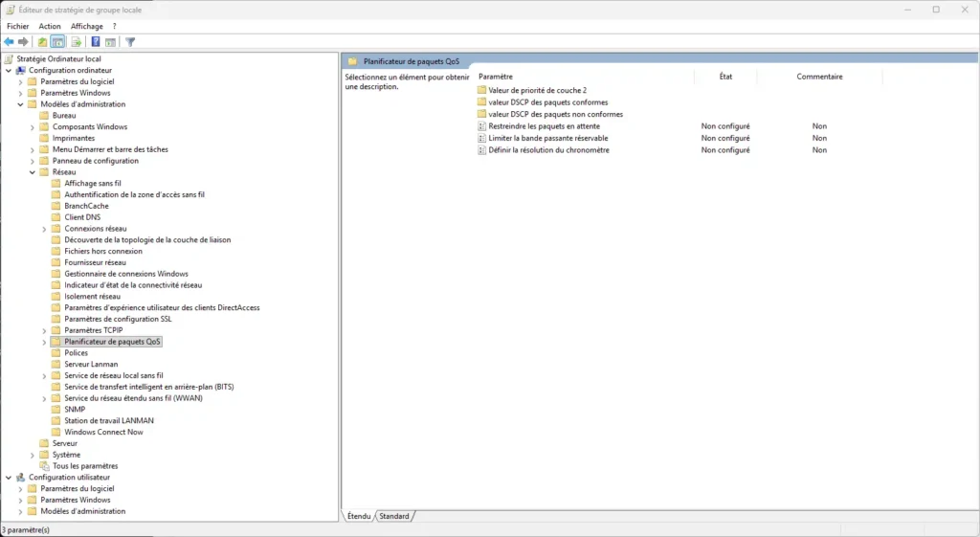Click the Définir la résolution policy icon
The image size is (980, 537).
coord(482,150)
